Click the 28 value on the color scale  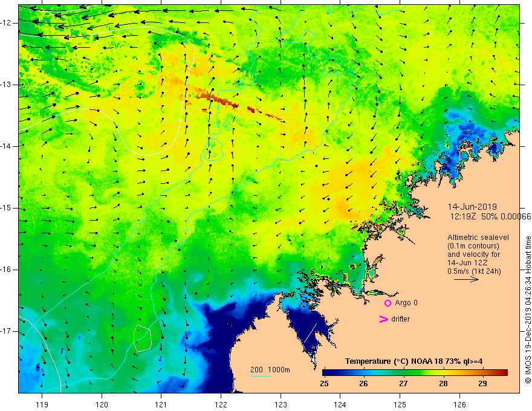(x=443, y=384)
